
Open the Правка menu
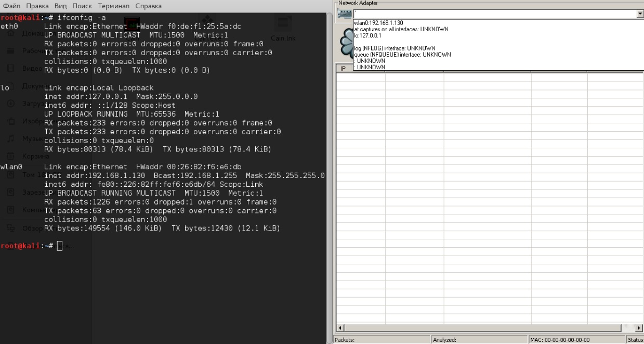(x=37, y=6)
